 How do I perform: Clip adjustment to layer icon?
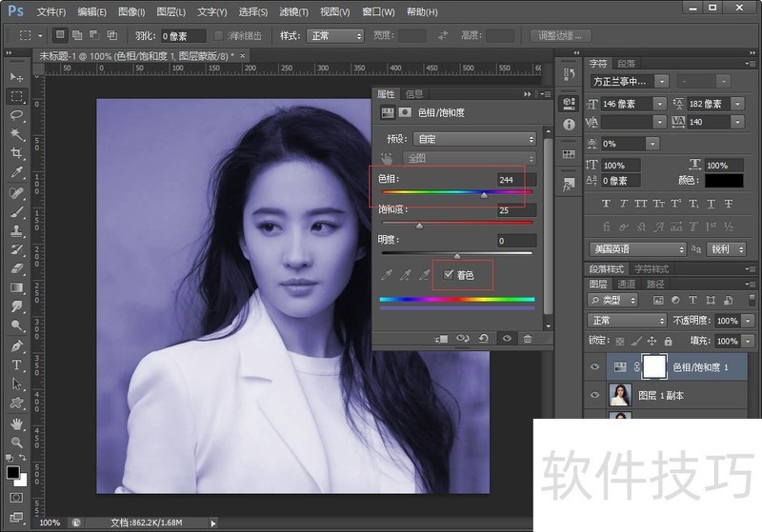point(441,338)
